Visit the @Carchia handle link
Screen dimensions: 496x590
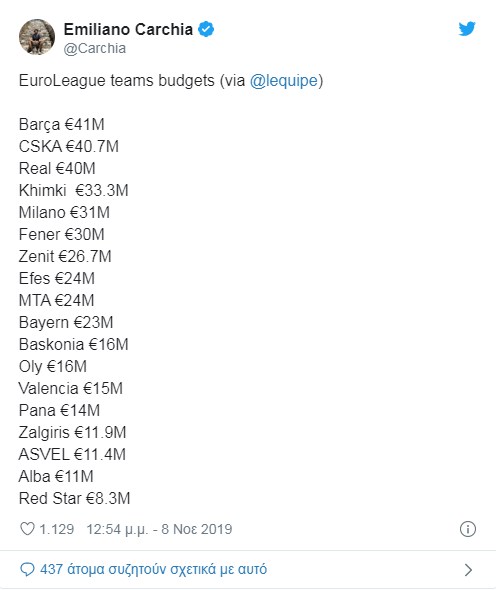click(x=95, y=48)
